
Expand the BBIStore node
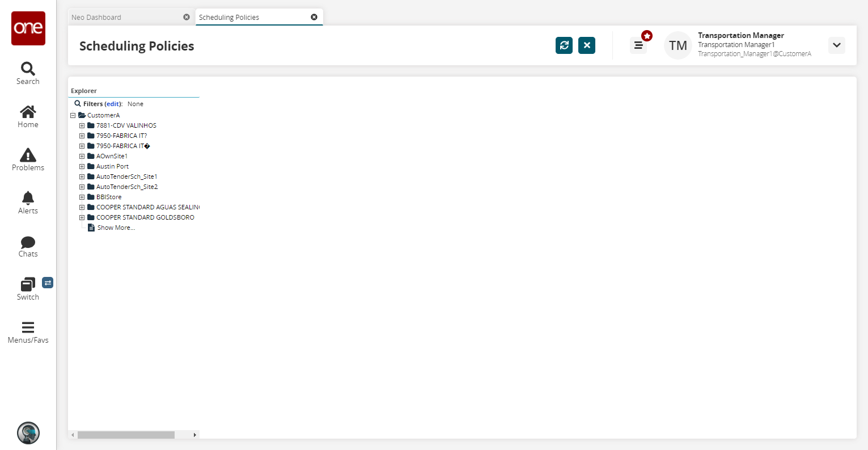point(82,197)
